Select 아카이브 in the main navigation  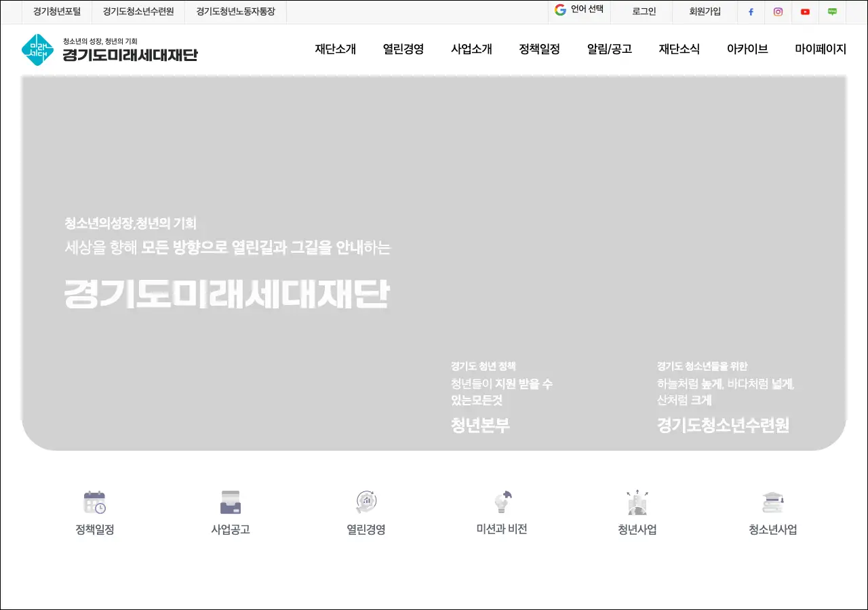pyautogui.click(x=747, y=49)
